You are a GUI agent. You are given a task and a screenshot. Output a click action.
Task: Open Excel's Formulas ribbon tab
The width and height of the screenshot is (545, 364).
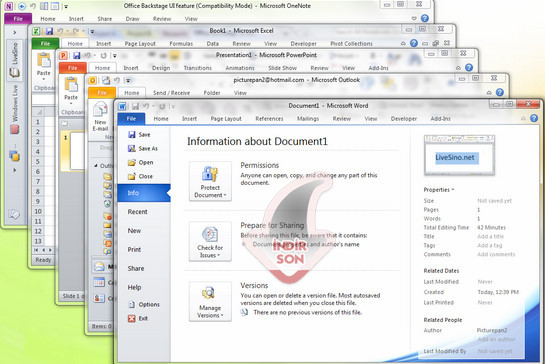[181, 43]
